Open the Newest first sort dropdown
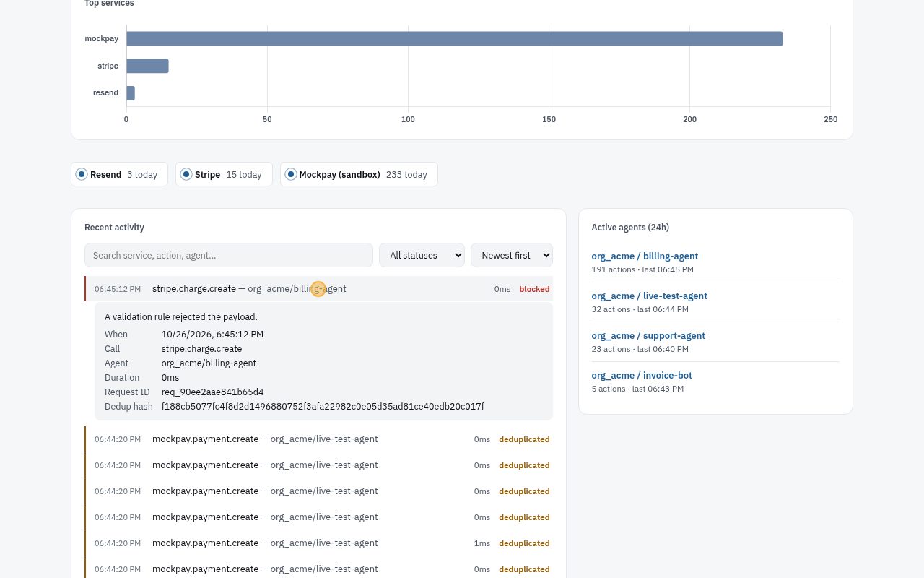The height and width of the screenshot is (578, 924). 512,255
